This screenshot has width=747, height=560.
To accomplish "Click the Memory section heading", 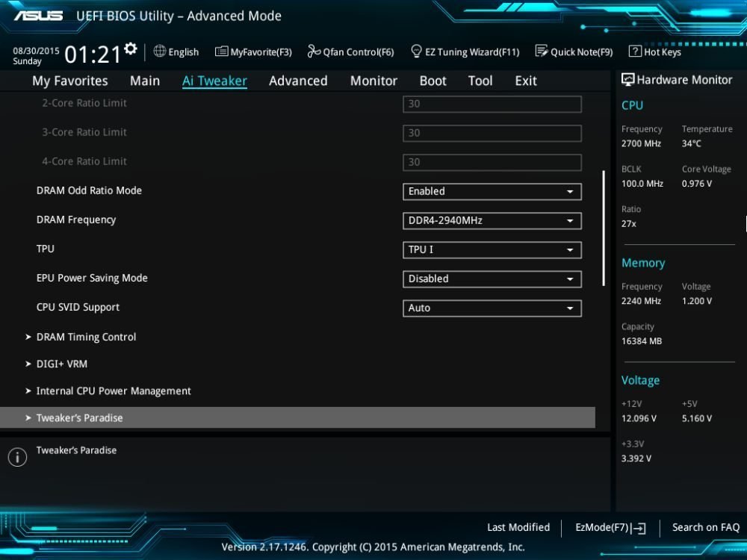I will [x=643, y=263].
